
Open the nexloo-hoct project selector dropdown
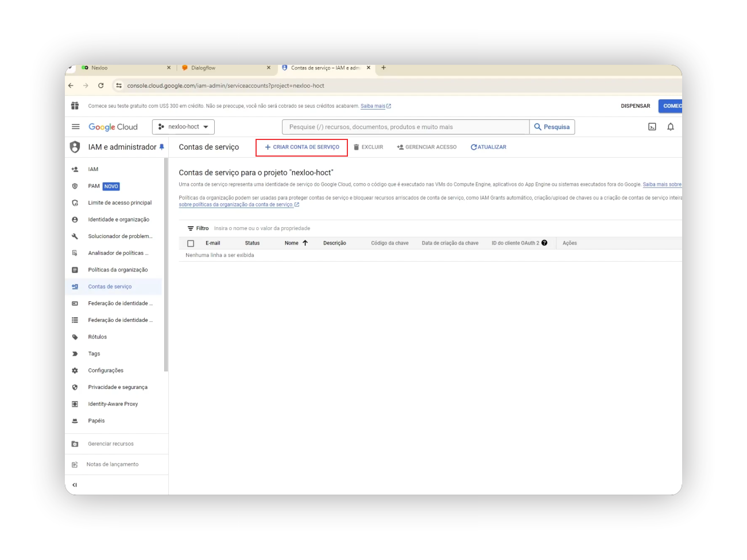click(x=183, y=127)
